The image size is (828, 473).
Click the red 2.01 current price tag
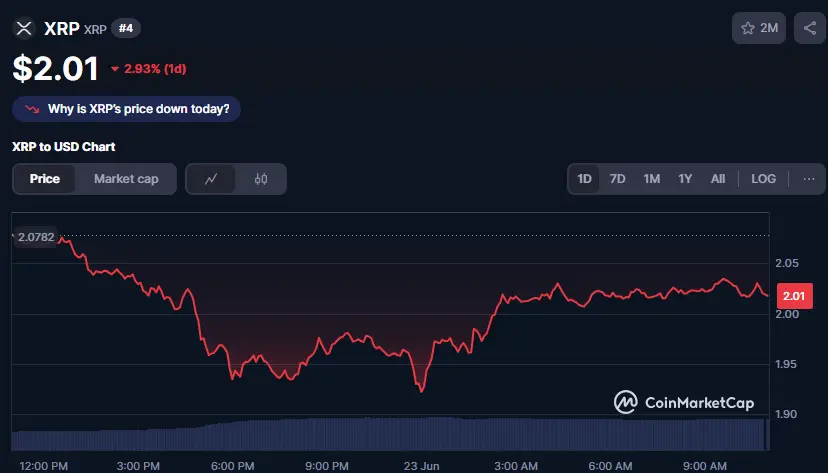pos(794,296)
